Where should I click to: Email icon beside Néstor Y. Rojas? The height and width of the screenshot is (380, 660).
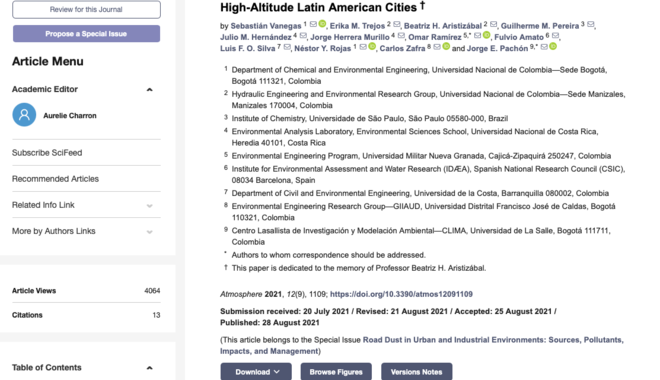point(363,47)
